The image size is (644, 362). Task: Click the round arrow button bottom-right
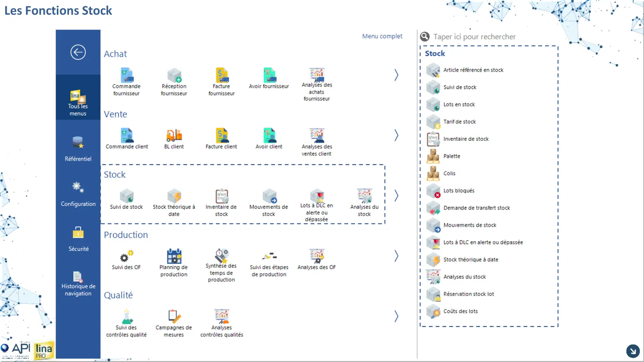point(633,351)
